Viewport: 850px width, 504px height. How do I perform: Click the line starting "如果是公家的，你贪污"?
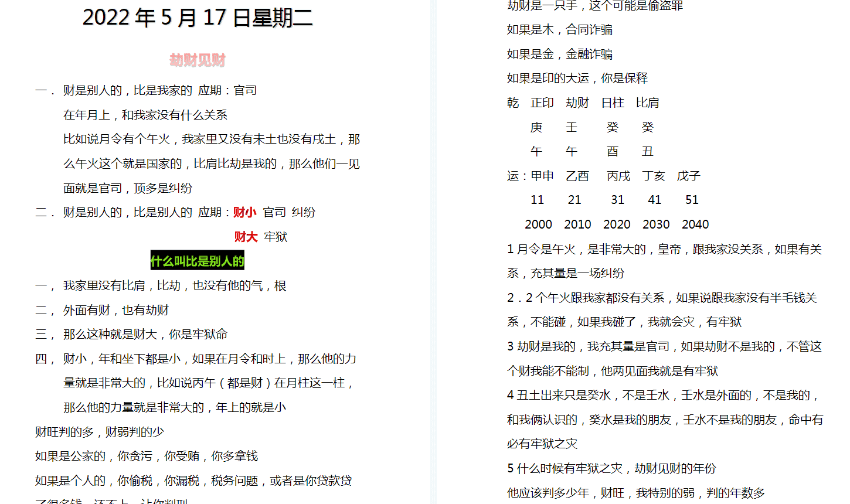point(147,456)
